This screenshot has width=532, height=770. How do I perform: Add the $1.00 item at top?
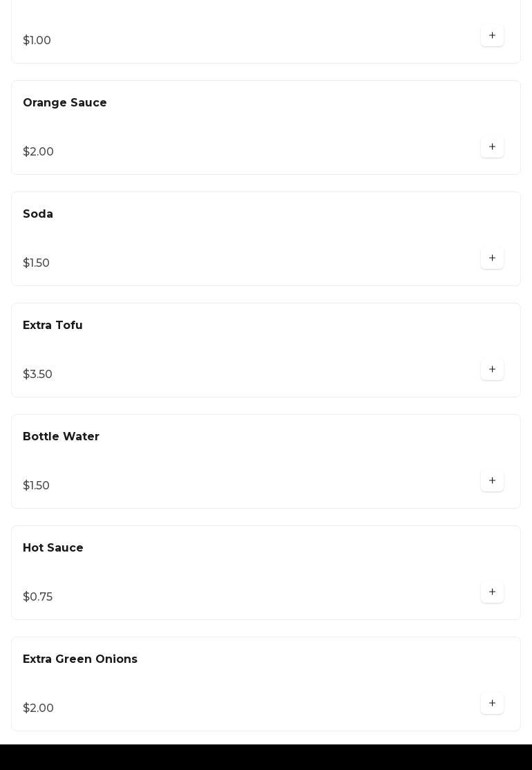(x=492, y=36)
